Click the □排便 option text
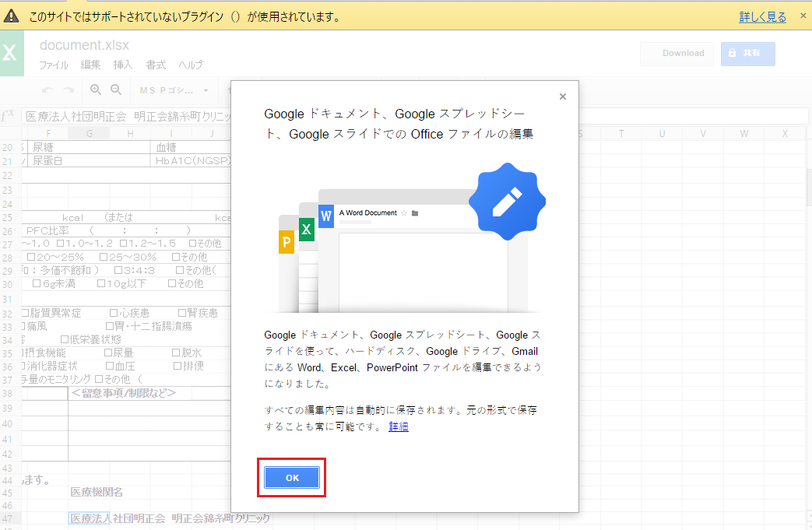Image resolution: width=812 pixels, height=530 pixels. [188, 366]
